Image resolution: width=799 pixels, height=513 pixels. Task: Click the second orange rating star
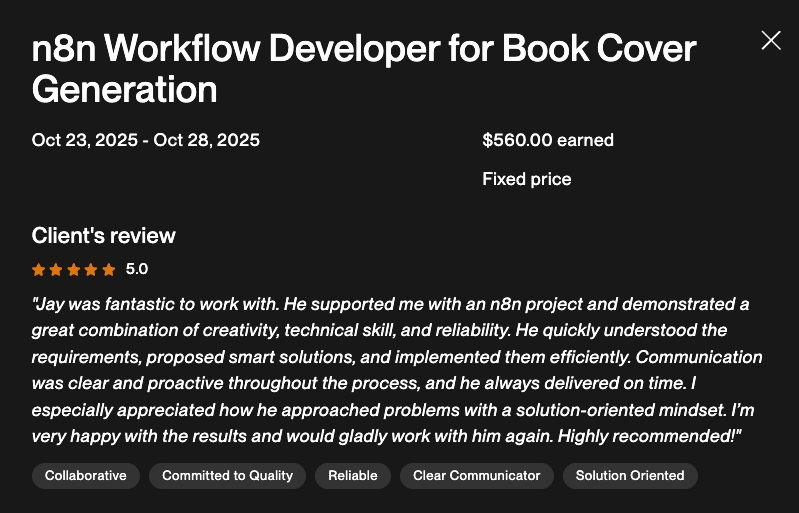point(56,269)
